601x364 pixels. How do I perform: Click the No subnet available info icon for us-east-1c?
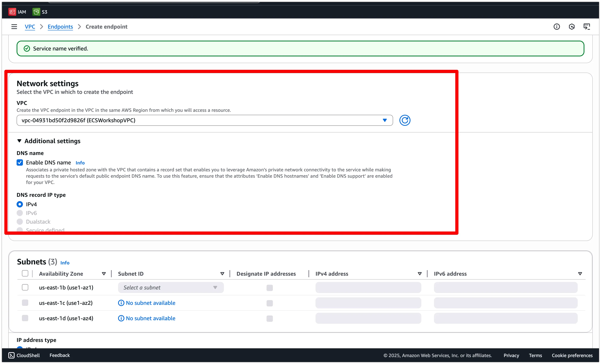point(121,303)
